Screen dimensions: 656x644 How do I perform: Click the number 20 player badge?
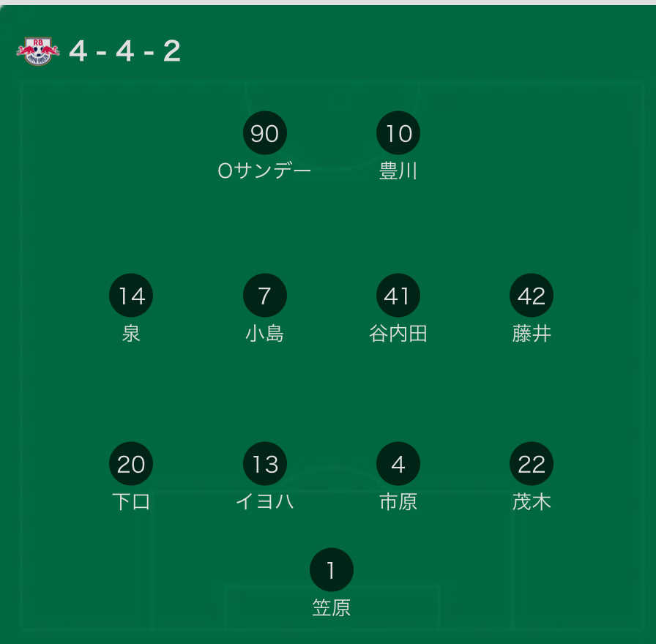pyautogui.click(x=131, y=464)
